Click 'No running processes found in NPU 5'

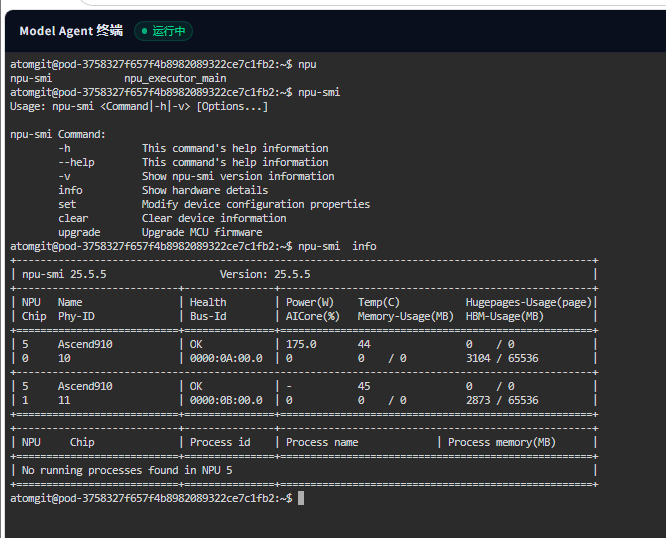pyautogui.click(x=127, y=470)
